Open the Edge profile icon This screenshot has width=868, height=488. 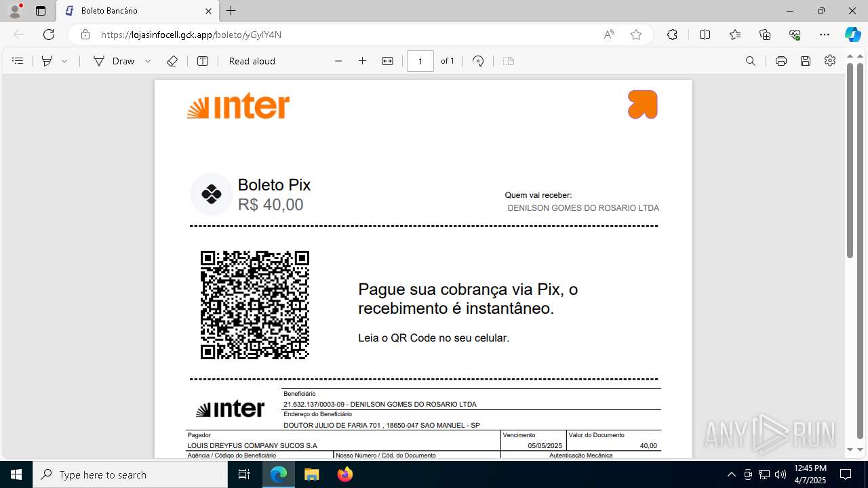point(15,10)
